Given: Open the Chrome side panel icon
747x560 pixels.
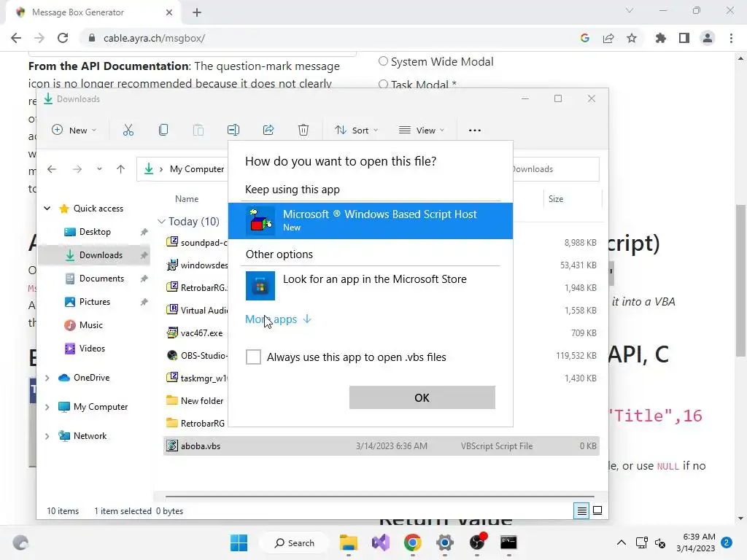Looking at the screenshot, I should 684,38.
